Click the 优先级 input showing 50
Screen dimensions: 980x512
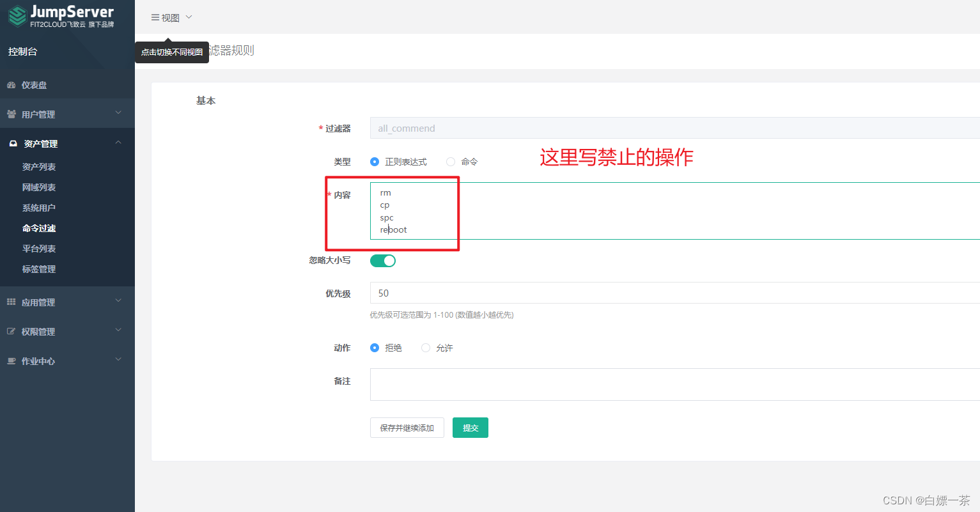click(x=675, y=293)
